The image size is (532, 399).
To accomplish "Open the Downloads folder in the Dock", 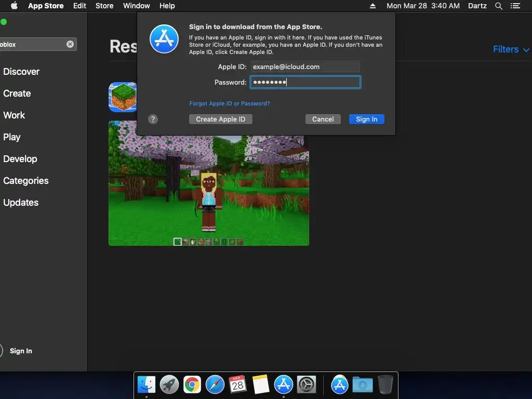I will 362,385.
